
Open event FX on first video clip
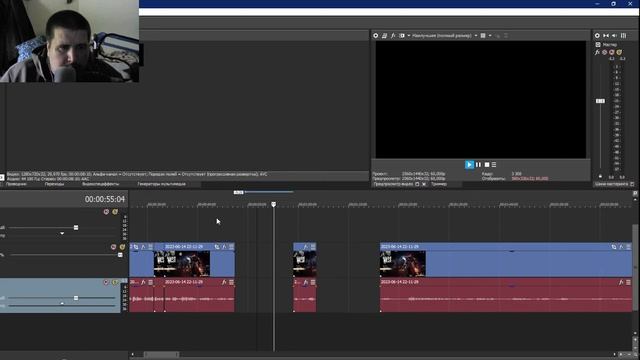pyautogui.click(x=143, y=247)
